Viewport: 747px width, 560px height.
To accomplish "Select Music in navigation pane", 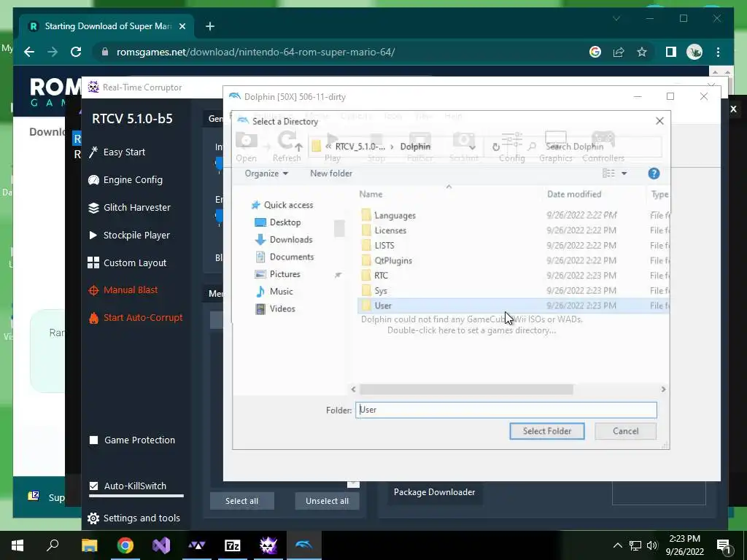I will click(x=274, y=291).
